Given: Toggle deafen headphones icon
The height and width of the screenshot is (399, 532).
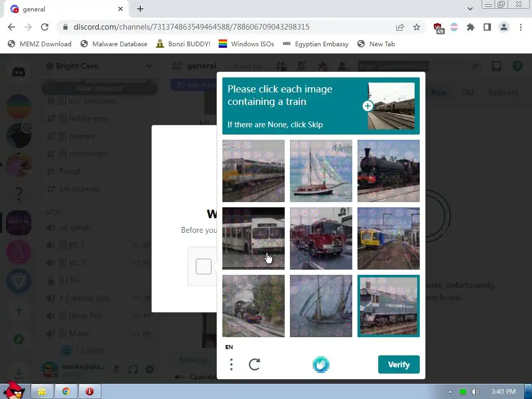Looking at the screenshot, I should (x=133, y=369).
